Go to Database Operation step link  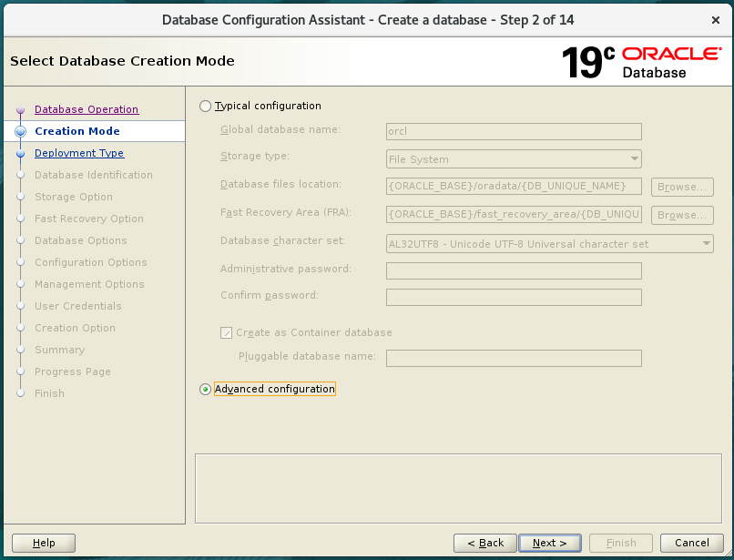pyautogui.click(x=87, y=109)
